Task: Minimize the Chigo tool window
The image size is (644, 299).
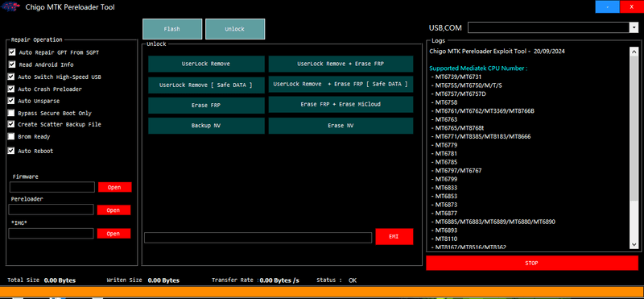Action: tap(608, 6)
